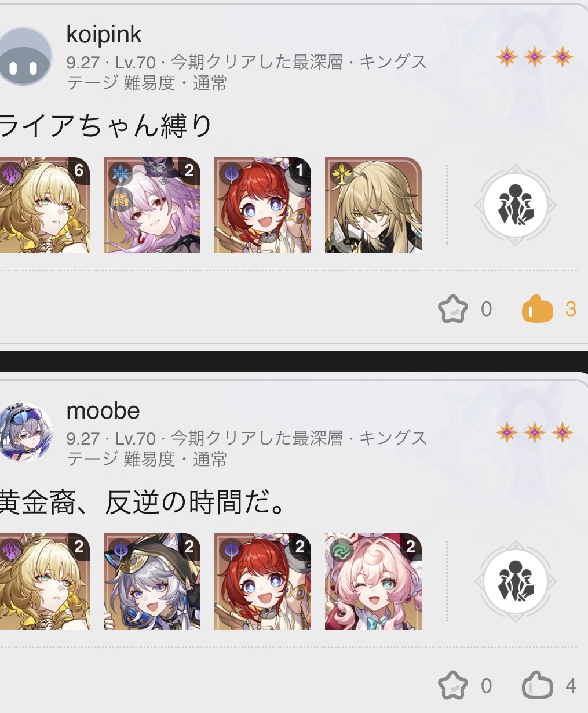The image size is (588, 713).
Task: Like moobe's post with the thumbs-up icon
Action: click(x=537, y=686)
